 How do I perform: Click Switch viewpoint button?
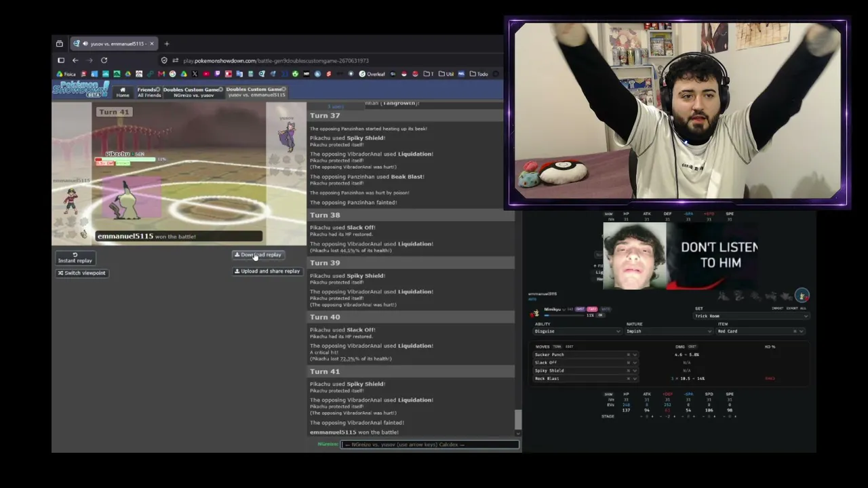click(81, 273)
